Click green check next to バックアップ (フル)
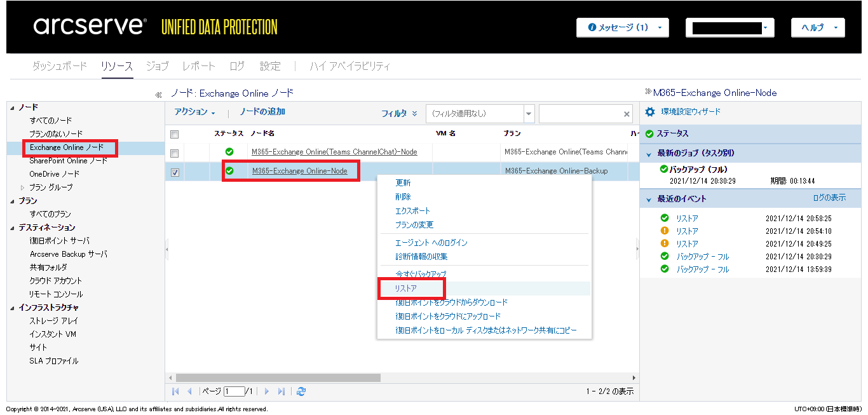 664,169
